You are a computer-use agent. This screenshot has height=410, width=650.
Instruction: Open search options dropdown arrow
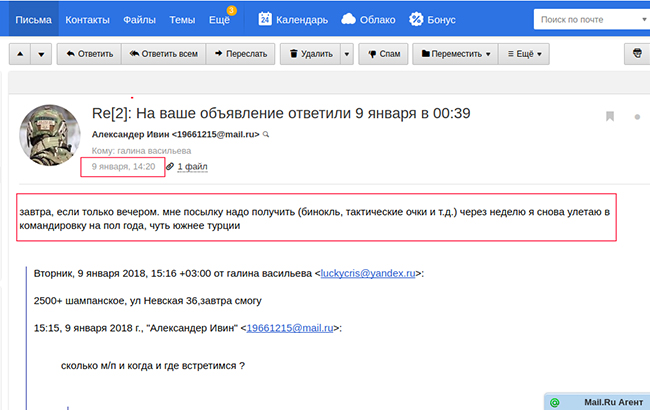tap(644, 19)
